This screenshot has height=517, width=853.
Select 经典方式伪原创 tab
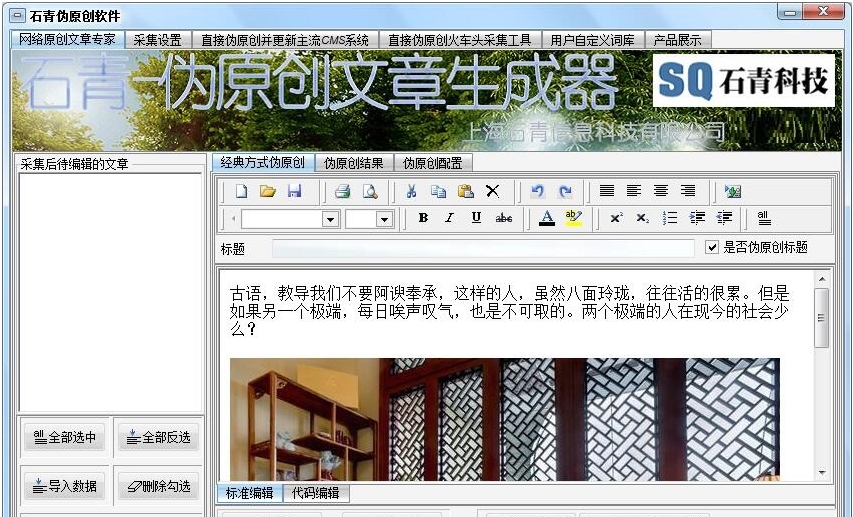[x=263, y=162]
